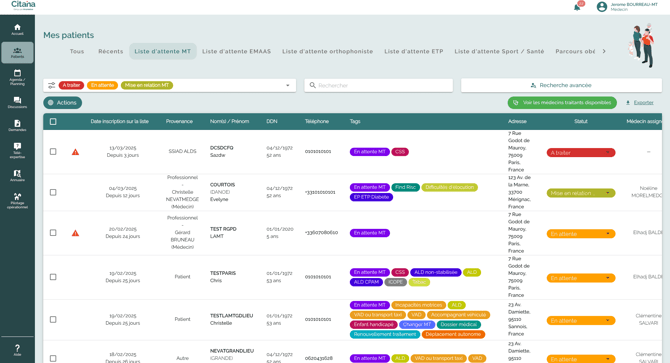This screenshot has height=363, width=670.
Task: Open Agenda / Planning calendar icon
Action: (x=17, y=73)
